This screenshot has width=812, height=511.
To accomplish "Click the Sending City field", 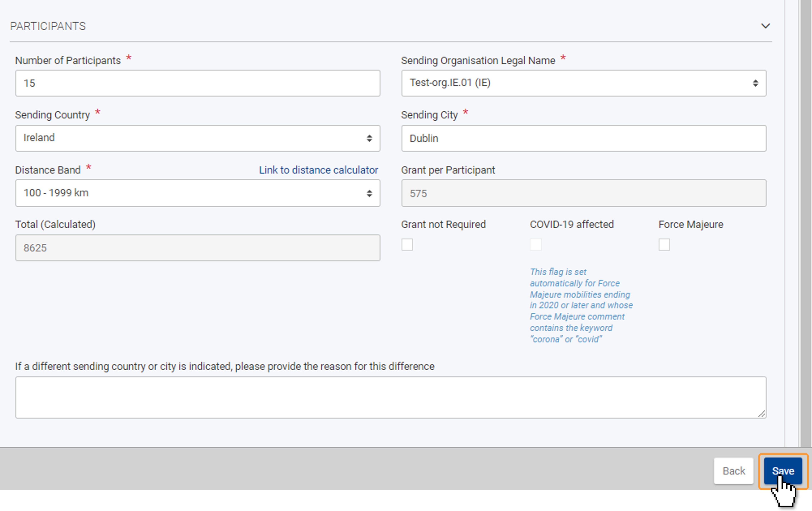I will coord(583,138).
